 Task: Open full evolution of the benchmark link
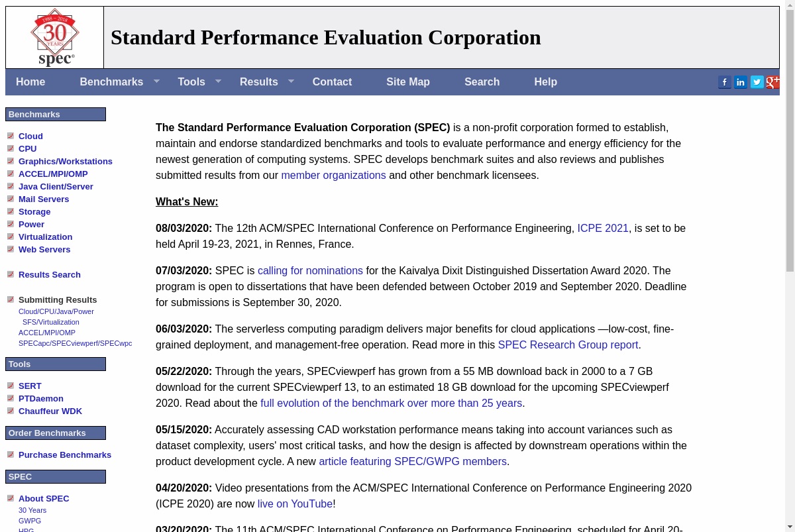pos(391,403)
